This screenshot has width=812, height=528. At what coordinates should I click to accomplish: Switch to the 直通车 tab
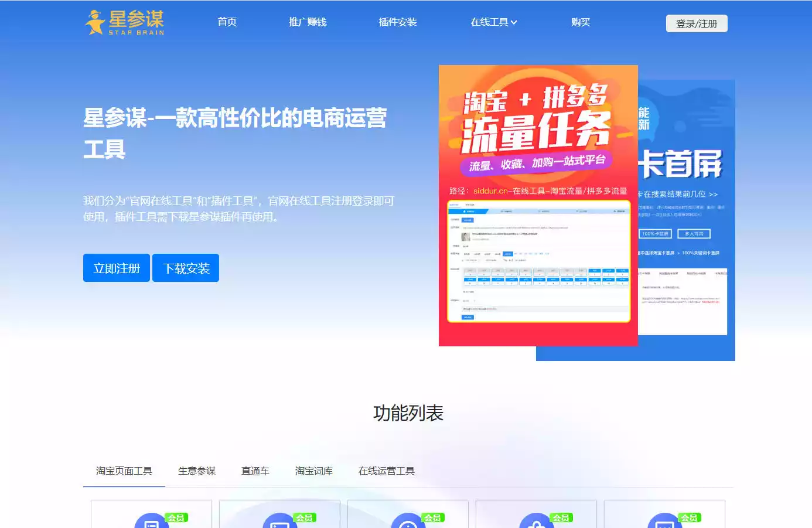(255, 471)
